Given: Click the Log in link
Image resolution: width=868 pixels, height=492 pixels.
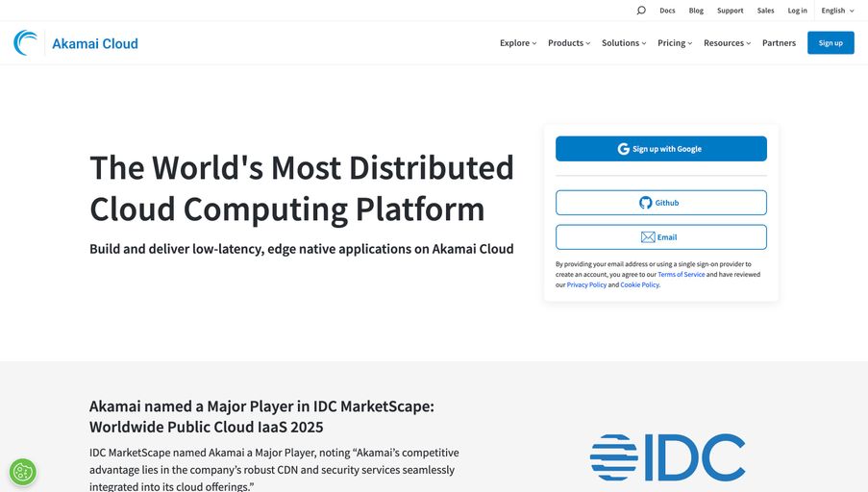Looking at the screenshot, I should [797, 11].
